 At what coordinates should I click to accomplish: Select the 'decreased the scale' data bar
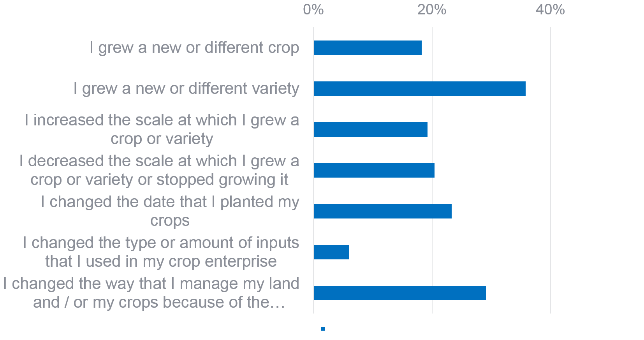(x=374, y=171)
